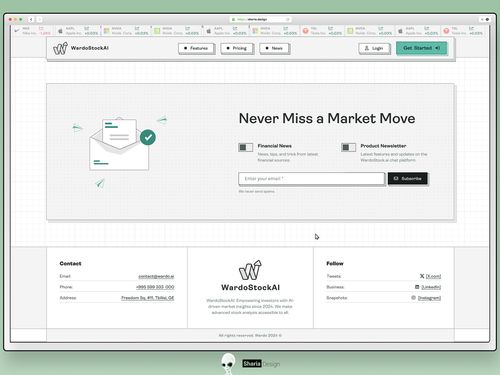Open the Features menu item
Image resolution: width=500 pixels, height=375 pixels.
196,48
